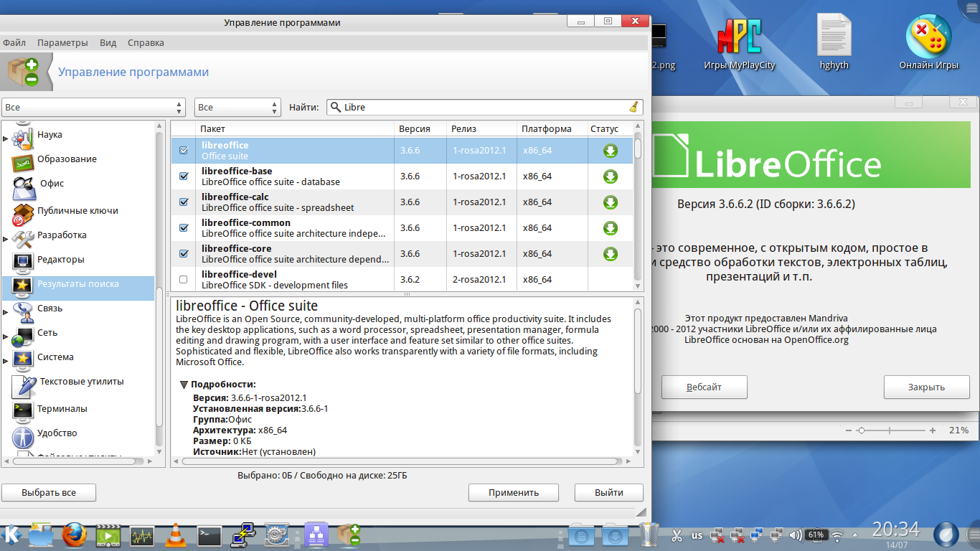Viewport: 980px width, 551px height.
Task: Check the libreoffice-devel package checkbox
Action: point(183,280)
